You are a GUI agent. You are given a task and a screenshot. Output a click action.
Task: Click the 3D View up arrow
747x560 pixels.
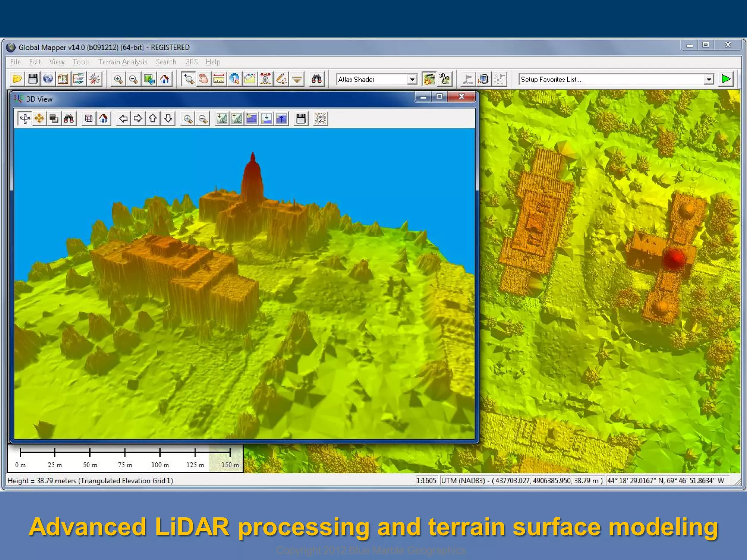click(153, 118)
